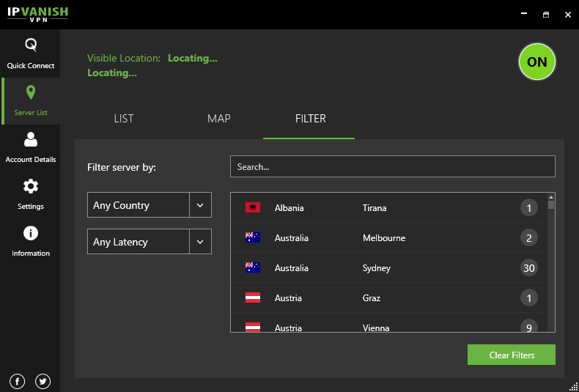Click into the Search field
Viewport: 579px width, 392px height.
(x=392, y=167)
